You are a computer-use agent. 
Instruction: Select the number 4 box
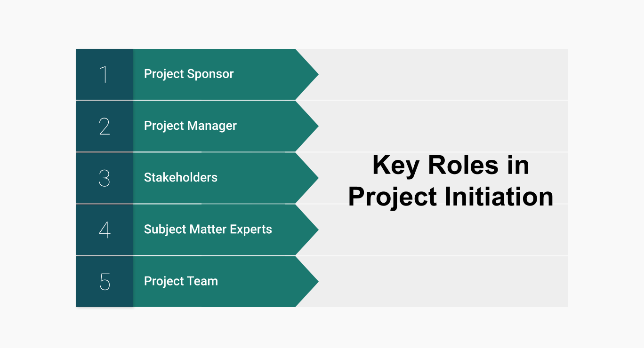[104, 229]
